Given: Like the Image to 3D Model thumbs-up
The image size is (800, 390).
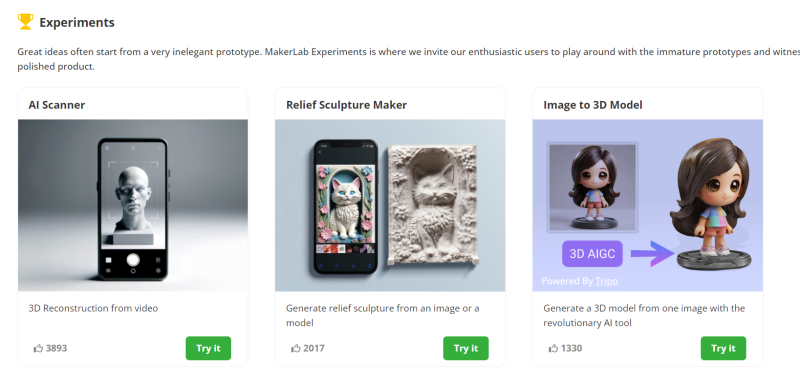Looking at the screenshot, I should pyautogui.click(x=554, y=349).
